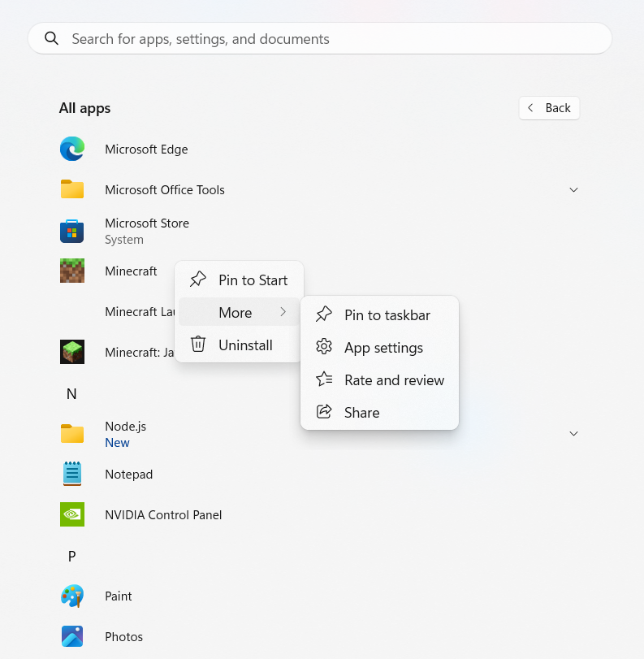Viewport: 644px width, 659px height.
Task: Click the All apps heading
Action: point(84,108)
